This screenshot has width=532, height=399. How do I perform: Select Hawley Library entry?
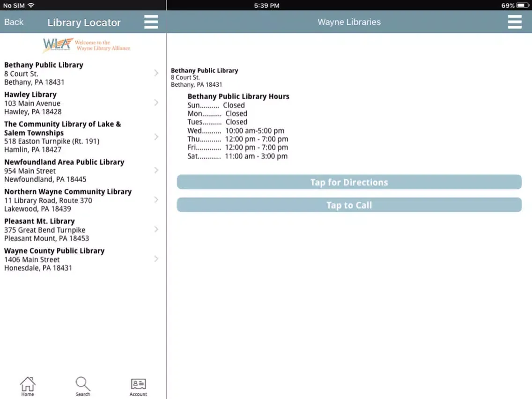83,103
